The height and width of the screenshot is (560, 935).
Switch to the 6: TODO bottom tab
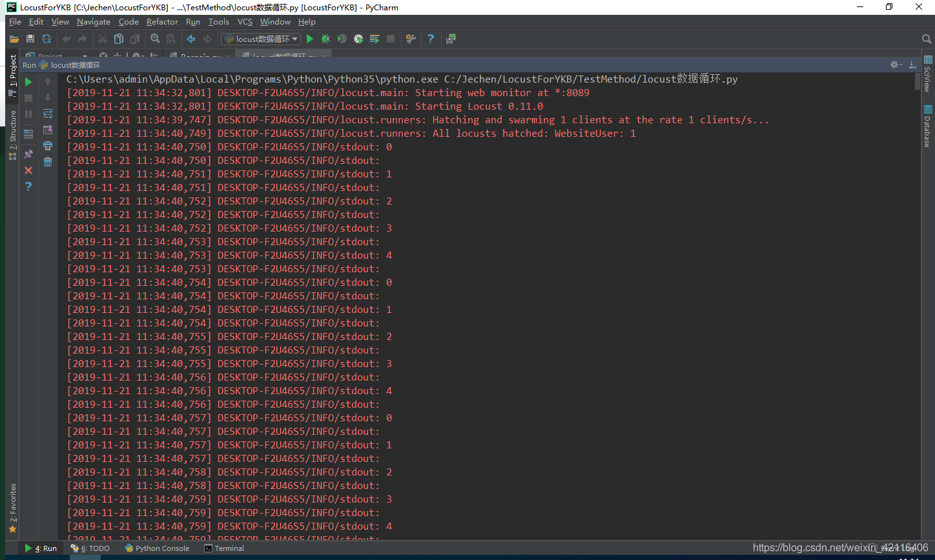[90, 548]
